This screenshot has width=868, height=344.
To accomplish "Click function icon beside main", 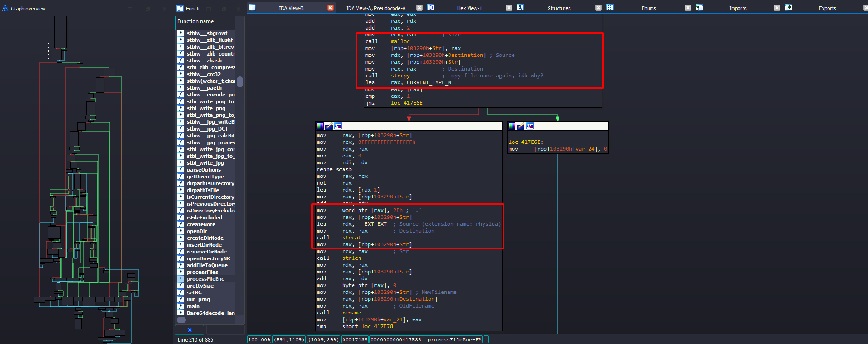I will [180, 306].
